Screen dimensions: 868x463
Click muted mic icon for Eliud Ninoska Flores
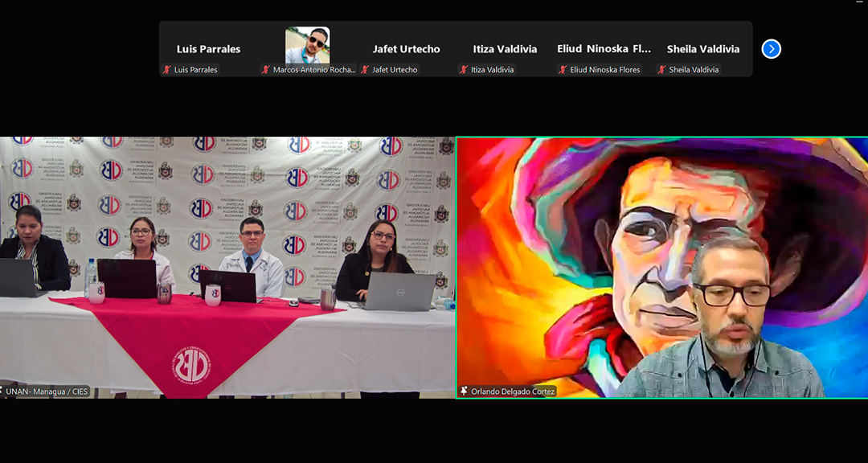tap(563, 70)
